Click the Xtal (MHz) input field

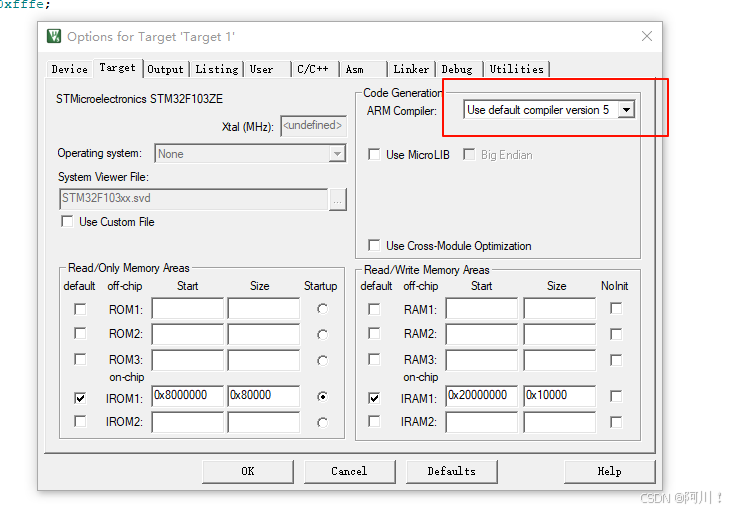tap(313, 126)
